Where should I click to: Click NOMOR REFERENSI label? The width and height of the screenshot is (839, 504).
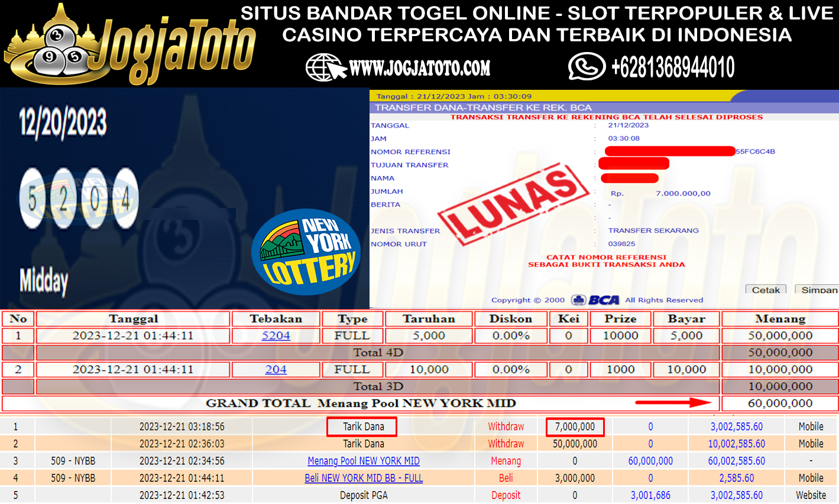coord(410,152)
